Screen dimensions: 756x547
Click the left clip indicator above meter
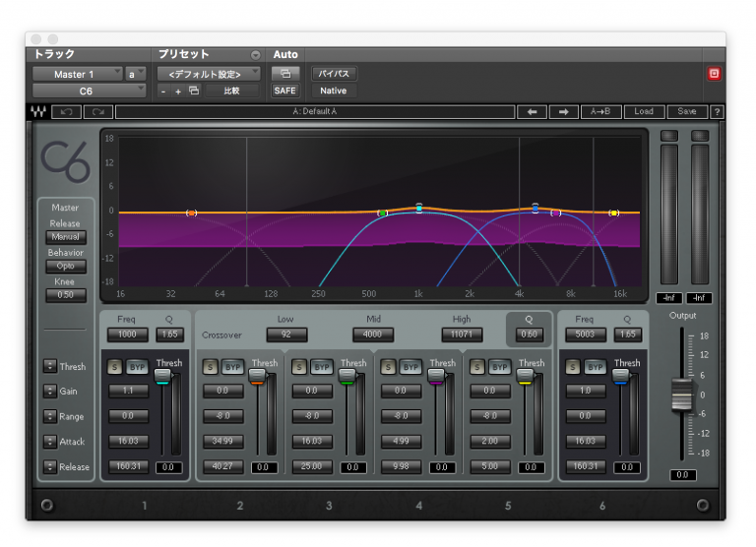pyautogui.click(x=669, y=136)
